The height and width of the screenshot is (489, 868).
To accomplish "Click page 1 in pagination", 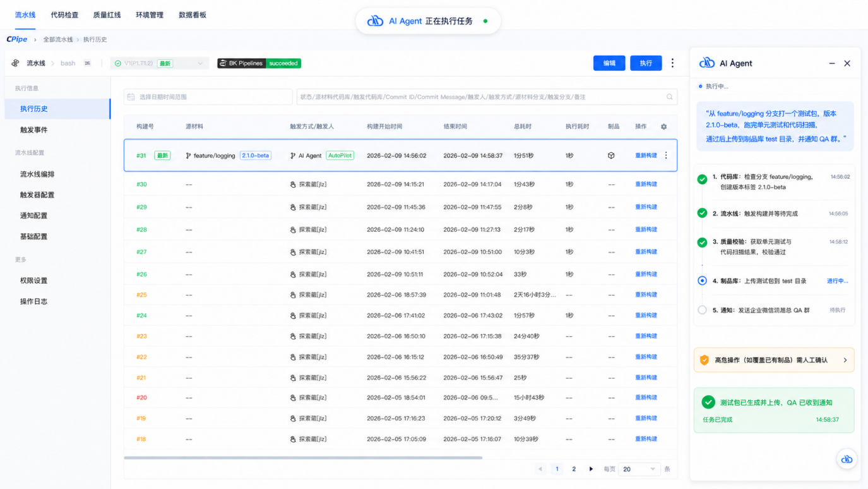I will (557, 469).
